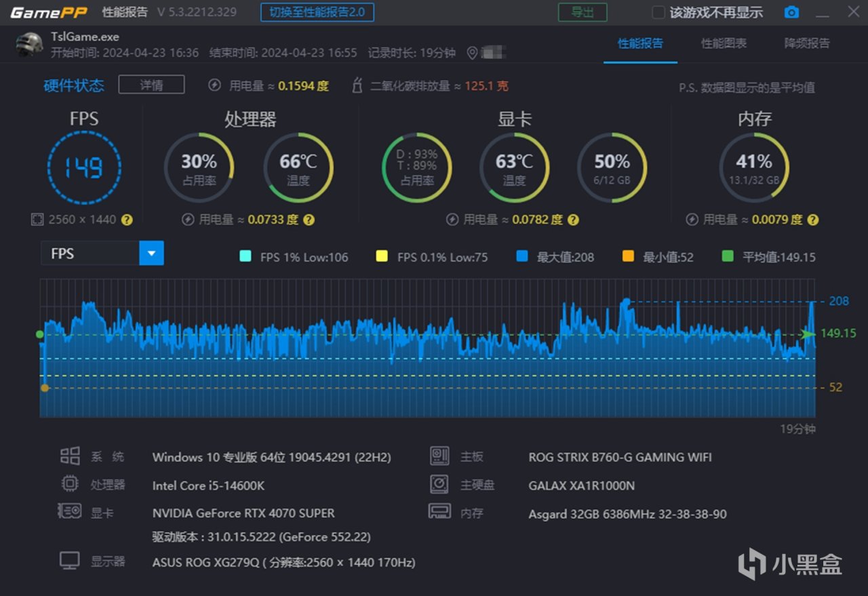Click the FPS 149 circular gauge
The image size is (868, 596).
[x=84, y=167]
